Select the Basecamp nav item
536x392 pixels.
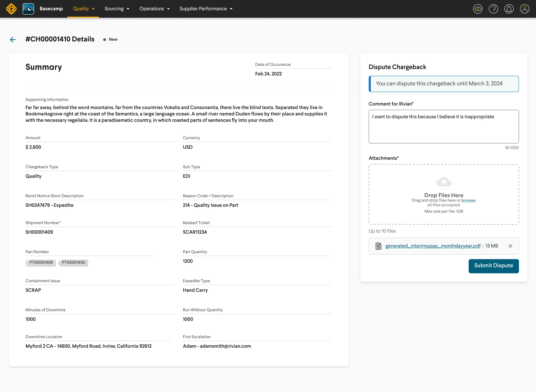(x=51, y=9)
